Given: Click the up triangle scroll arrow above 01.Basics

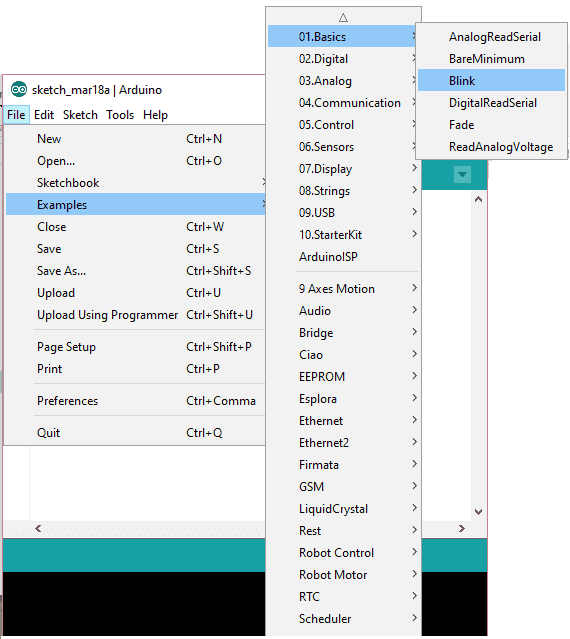Looking at the screenshot, I should tap(343, 18).
